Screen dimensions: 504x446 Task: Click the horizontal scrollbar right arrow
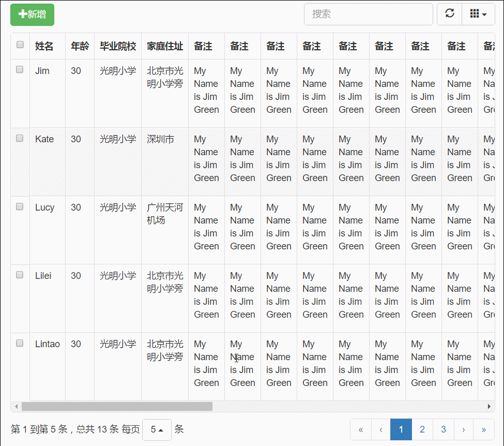[489, 407]
